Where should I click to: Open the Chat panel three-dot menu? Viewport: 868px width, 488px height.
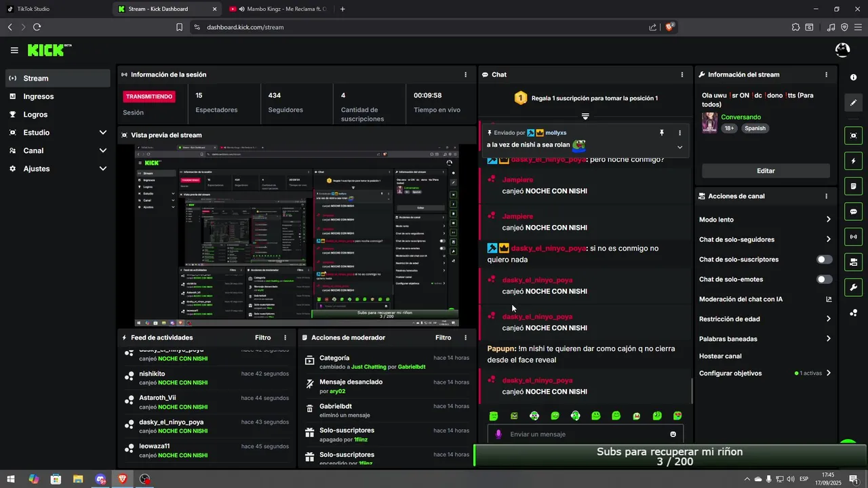pos(682,75)
